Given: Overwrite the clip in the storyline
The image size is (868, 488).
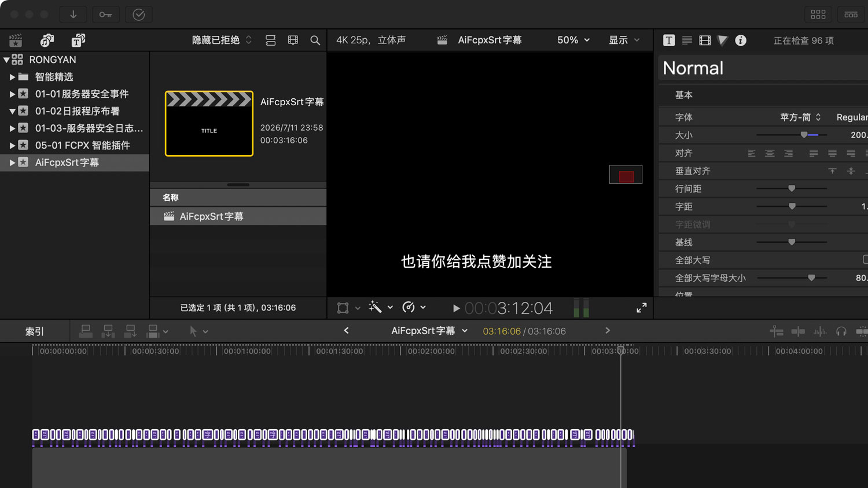Looking at the screenshot, I should click(x=153, y=331).
